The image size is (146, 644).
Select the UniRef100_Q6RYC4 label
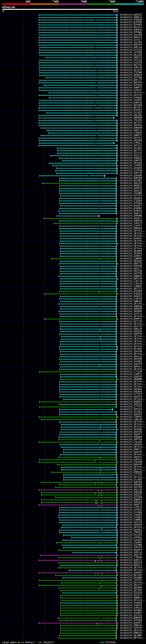click(x=131, y=58)
